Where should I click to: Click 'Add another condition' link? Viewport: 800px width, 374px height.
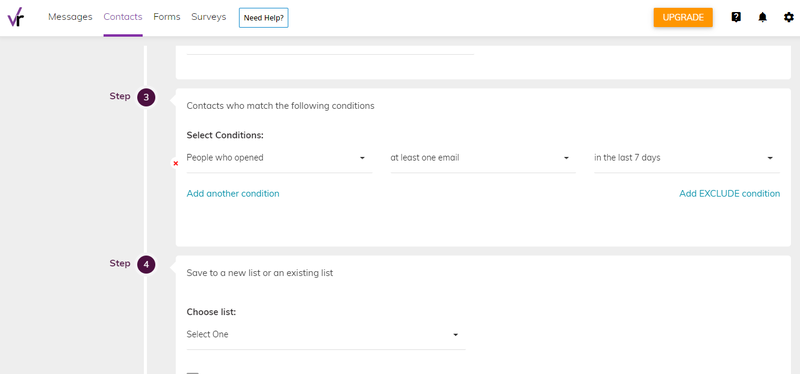pyautogui.click(x=233, y=194)
